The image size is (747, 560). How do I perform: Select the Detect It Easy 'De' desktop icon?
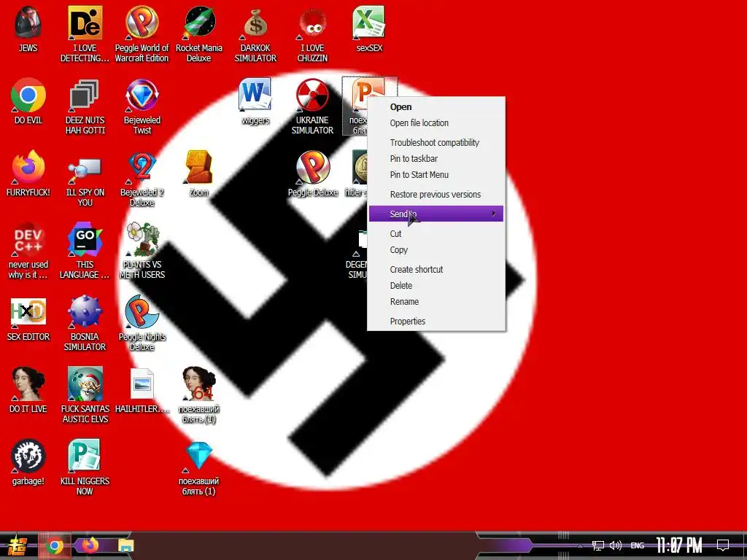click(x=85, y=23)
